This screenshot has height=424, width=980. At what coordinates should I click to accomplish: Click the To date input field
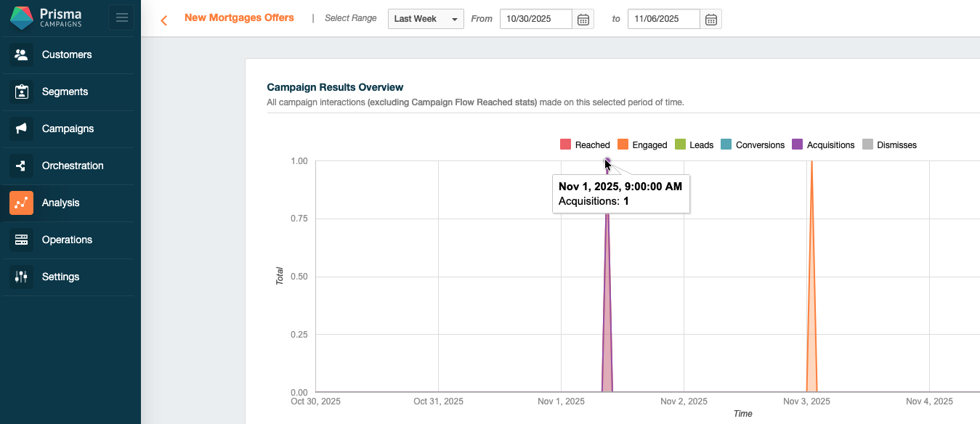(664, 19)
